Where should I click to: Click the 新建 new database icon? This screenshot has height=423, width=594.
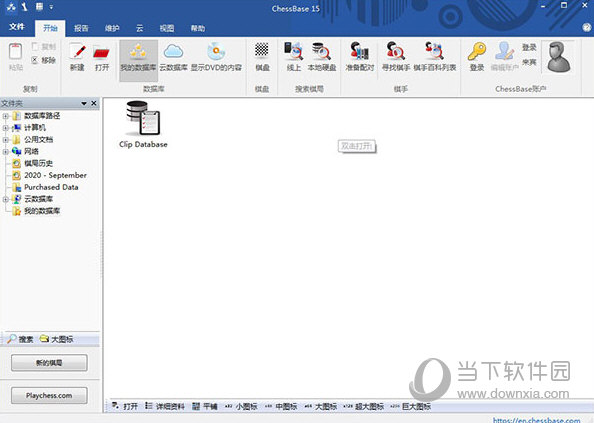tap(77, 57)
